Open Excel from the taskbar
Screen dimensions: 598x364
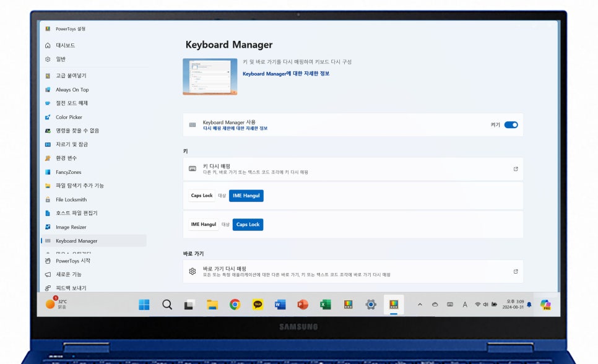(326, 305)
